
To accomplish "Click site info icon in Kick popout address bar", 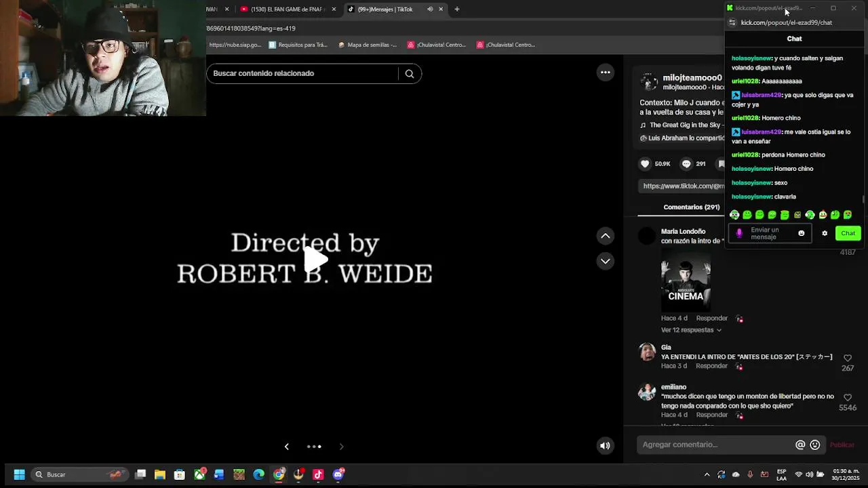I will (732, 22).
